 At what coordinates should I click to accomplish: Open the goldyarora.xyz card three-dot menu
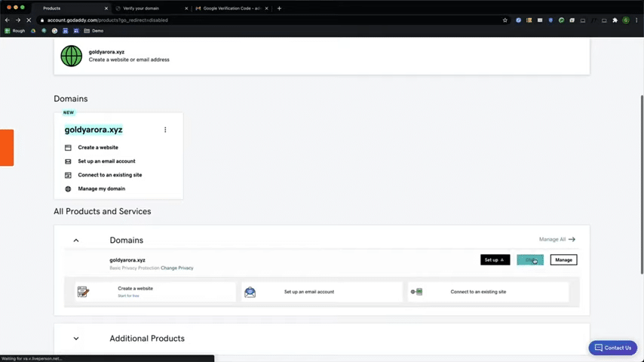pyautogui.click(x=165, y=130)
